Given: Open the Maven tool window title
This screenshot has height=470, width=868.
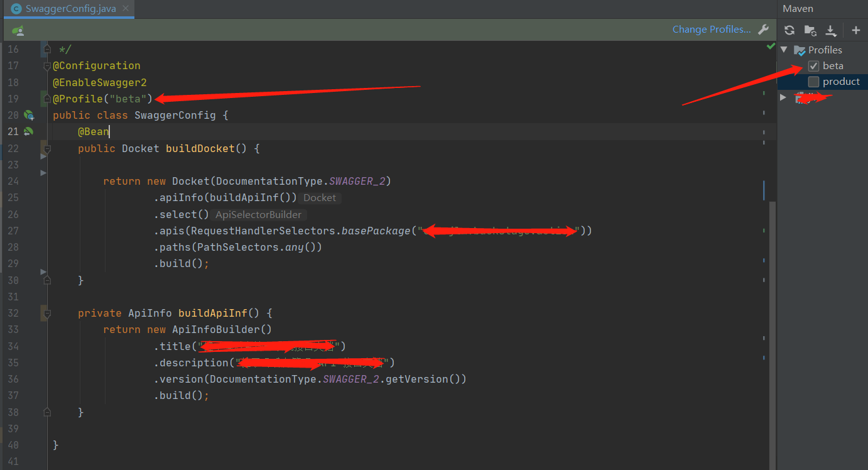Looking at the screenshot, I should tap(798, 9).
